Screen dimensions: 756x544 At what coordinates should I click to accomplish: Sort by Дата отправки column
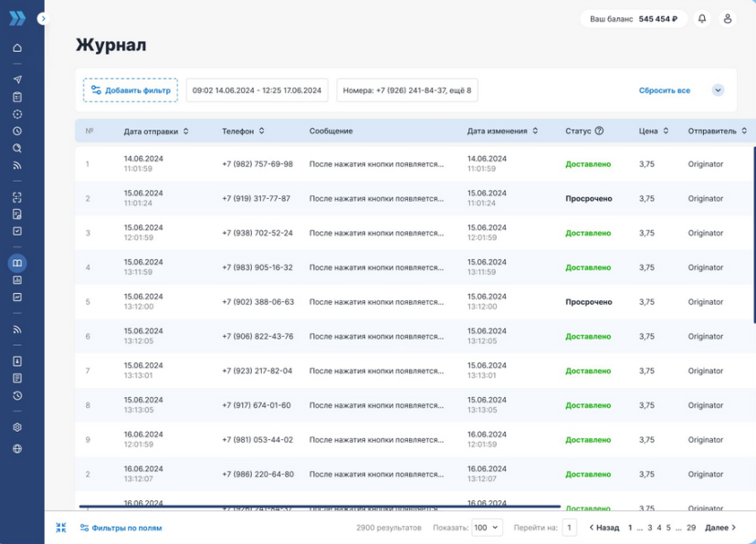pos(186,131)
